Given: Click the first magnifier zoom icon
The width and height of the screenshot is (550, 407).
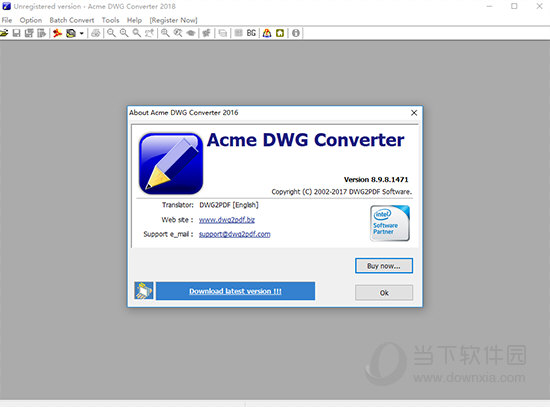Looking at the screenshot, I should (x=111, y=33).
